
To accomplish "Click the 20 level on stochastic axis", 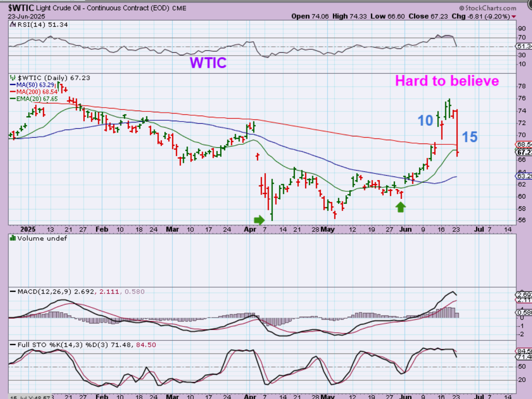I will click(x=522, y=380).
